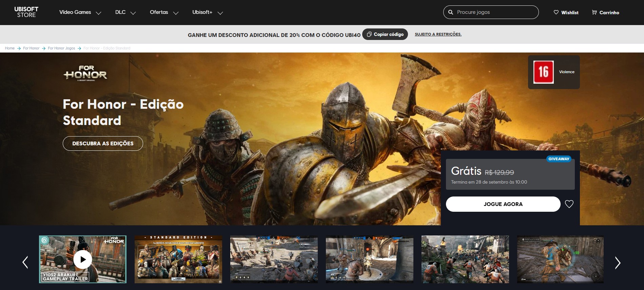Viewport: 644px width, 290px height.
Task: Show next media with right arrow
Action: pos(618,263)
